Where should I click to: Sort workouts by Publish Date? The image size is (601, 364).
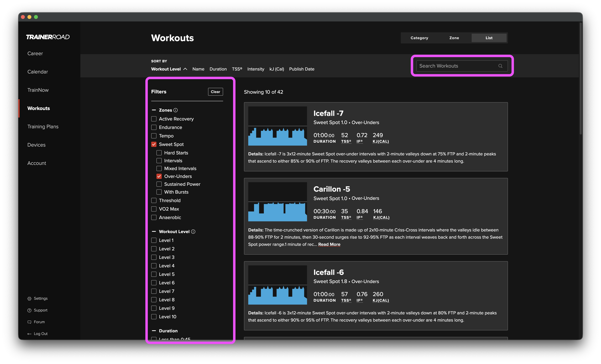[302, 69]
